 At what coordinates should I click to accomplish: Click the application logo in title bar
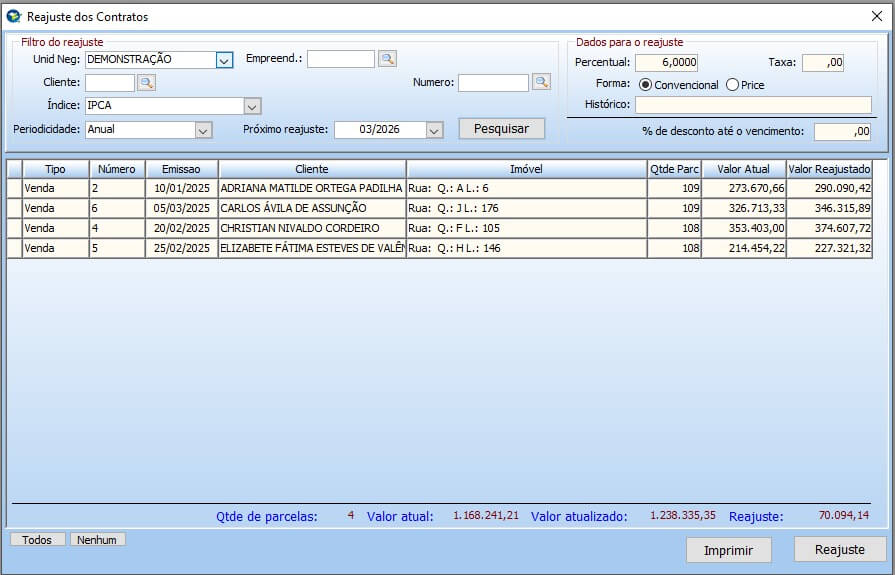pos(13,16)
